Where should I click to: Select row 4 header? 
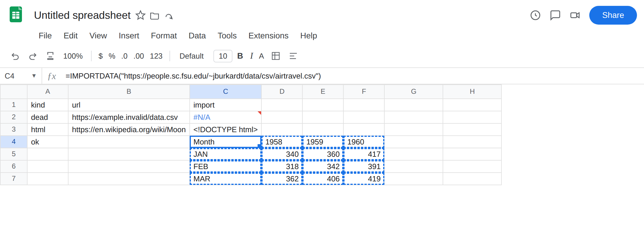click(14, 142)
